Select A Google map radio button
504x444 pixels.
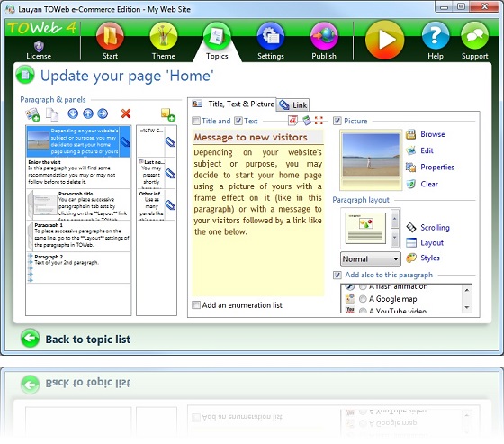363,299
